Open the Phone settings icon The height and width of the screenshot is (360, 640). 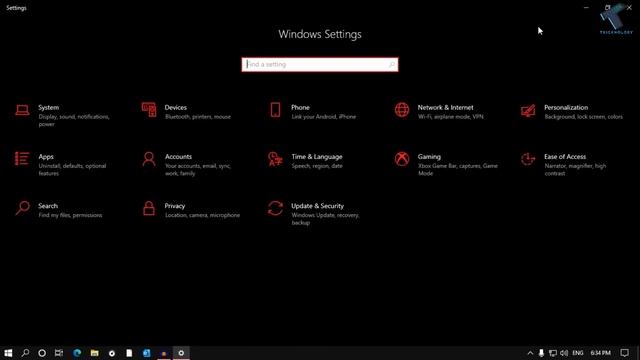276,110
